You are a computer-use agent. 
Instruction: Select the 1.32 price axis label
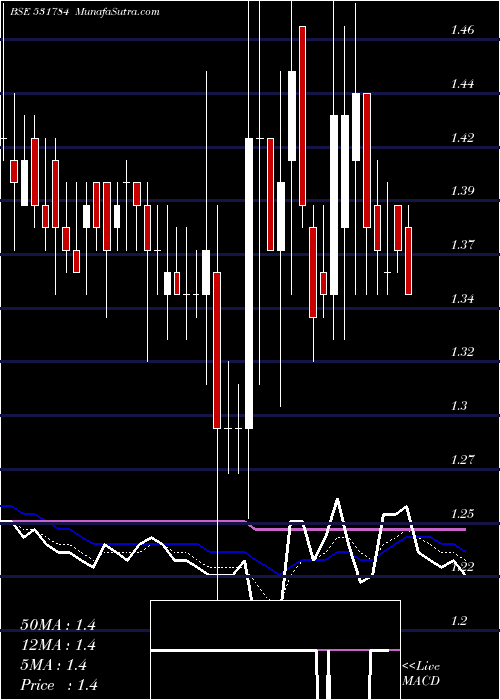click(x=462, y=352)
